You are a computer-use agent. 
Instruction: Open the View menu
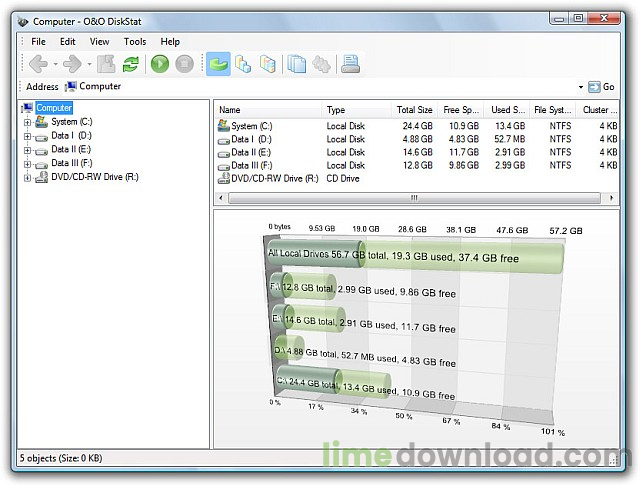[99, 42]
